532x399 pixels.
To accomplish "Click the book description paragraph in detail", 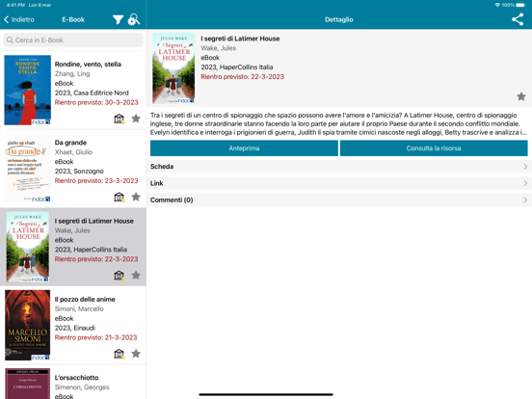I will (338, 123).
